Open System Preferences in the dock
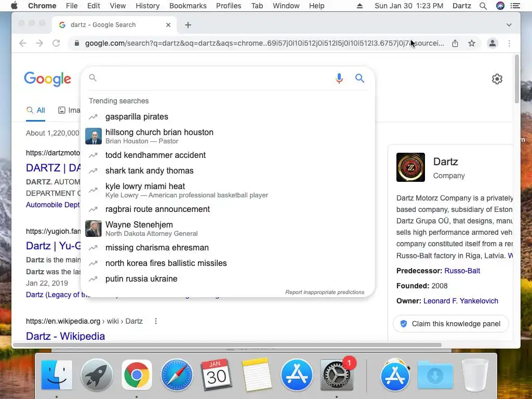Viewport: 532px width, 399px height. pyautogui.click(x=337, y=375)
